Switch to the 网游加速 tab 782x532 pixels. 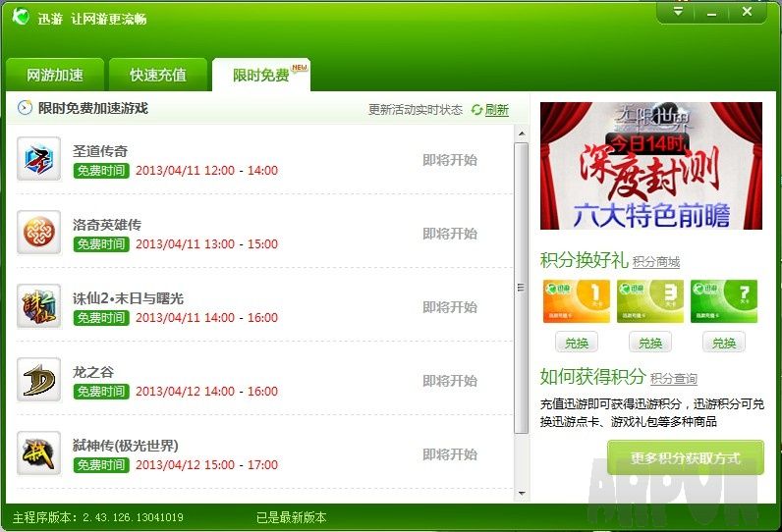[55, 75]
